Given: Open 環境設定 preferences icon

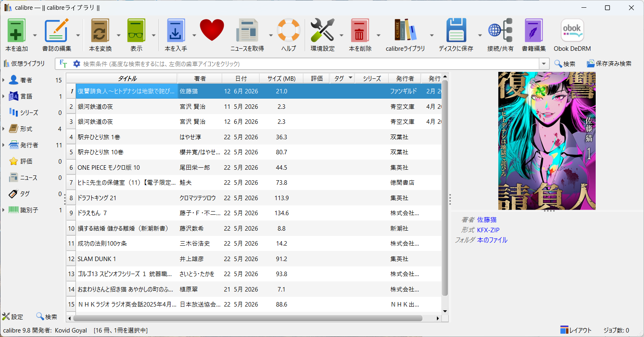Looking at the screenshot, I should (322, 30).
